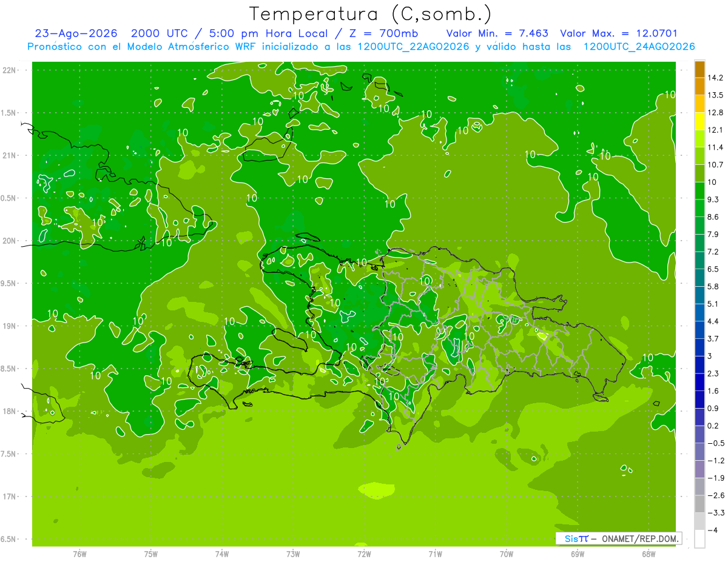728x562 pixels.
Task: Click the "68W" longitude axis label
Action: pyautogui.click(x=649, y=554)
